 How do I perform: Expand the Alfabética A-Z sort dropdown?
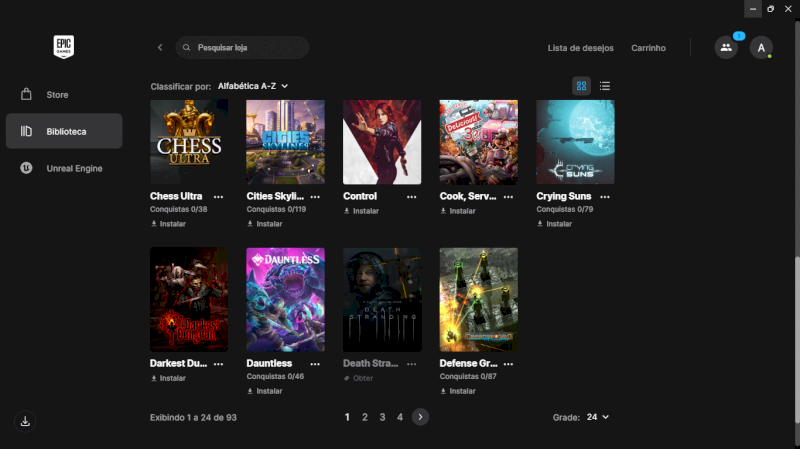253,86
